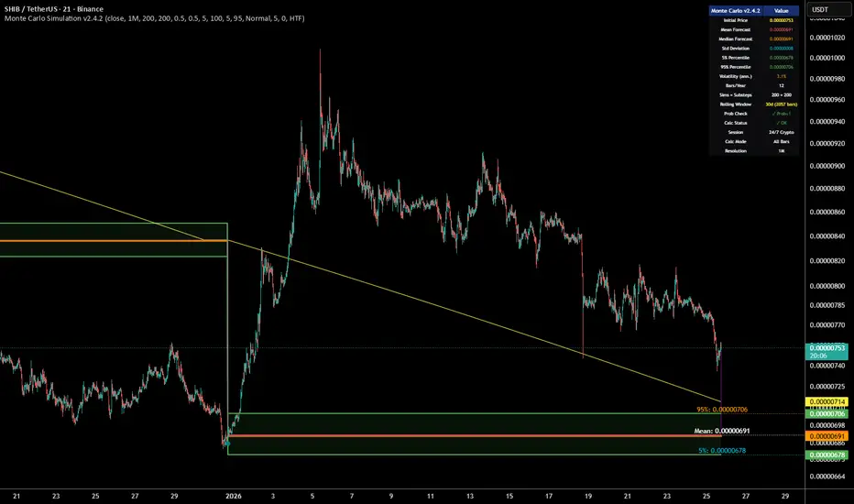Screen dimensions: 854x504
Task: Click the '30d' rolling window value
Action: click(x=781, y=104)
